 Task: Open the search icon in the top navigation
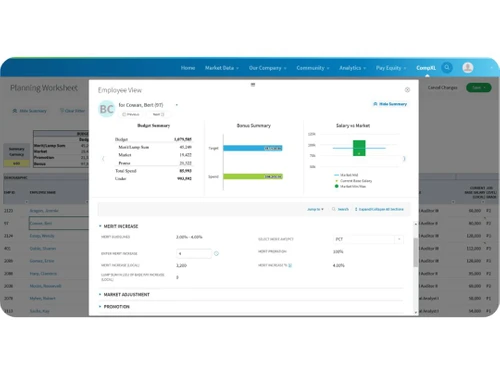[x=447, y=68]
